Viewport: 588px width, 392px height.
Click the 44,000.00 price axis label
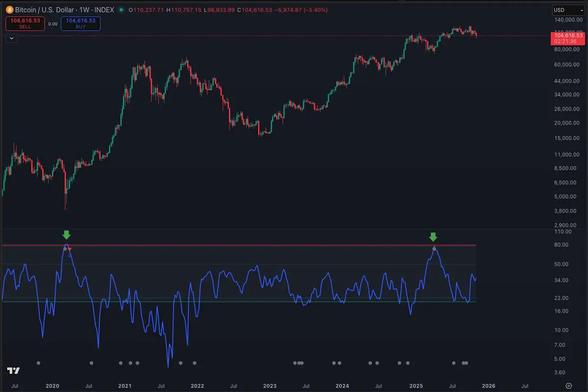pos(568,81)
